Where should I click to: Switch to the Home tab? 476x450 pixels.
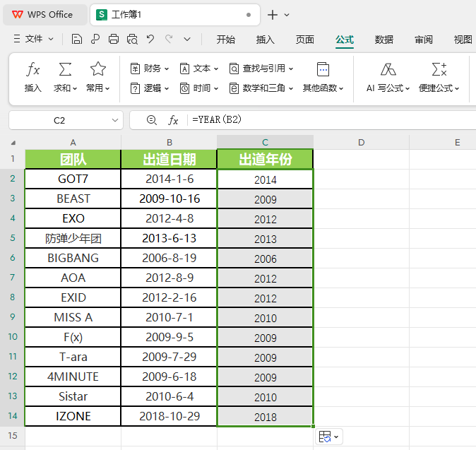click(x=225, y=40)
